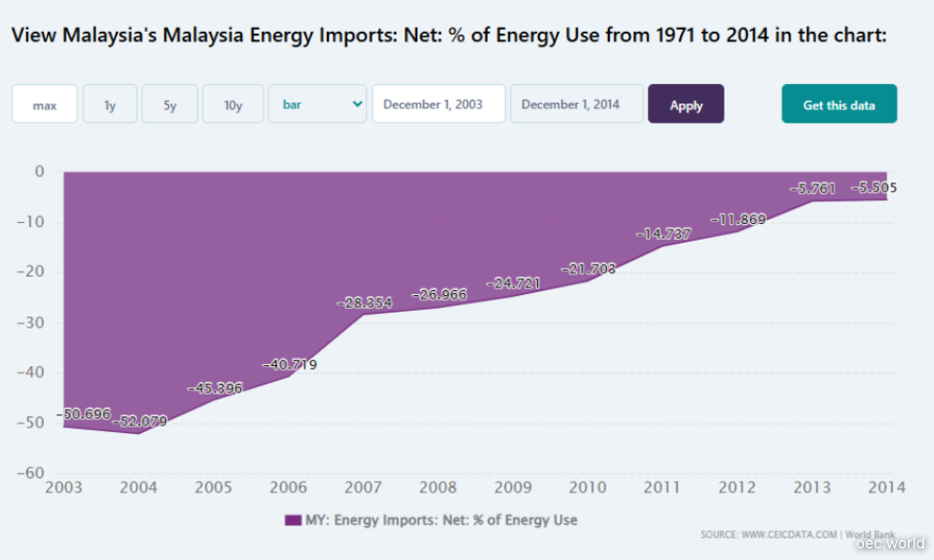Image resolution: width=934 pixels, height=560 pixels.
Task: Click the 2004 data label -52.079
Action: [139, 422]
